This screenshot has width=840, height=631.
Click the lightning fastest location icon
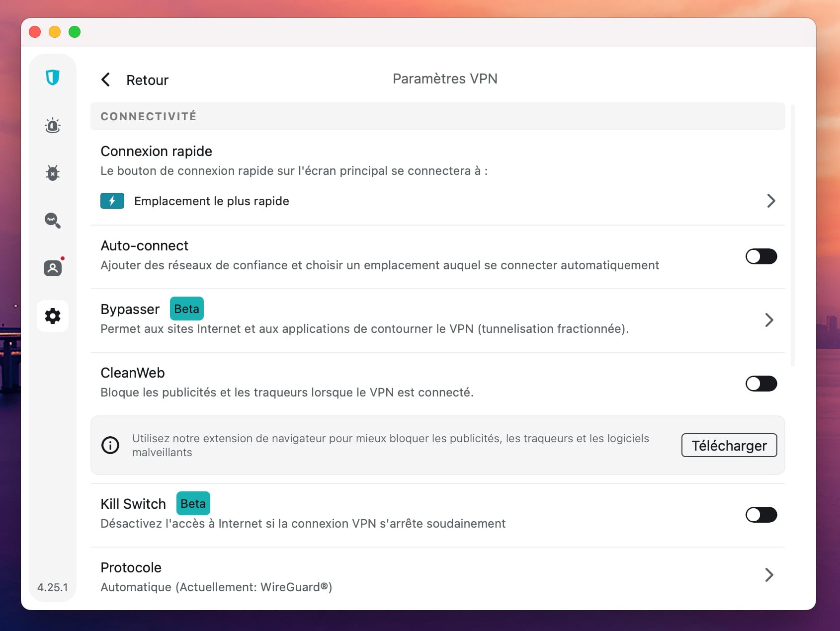(112, 201)
